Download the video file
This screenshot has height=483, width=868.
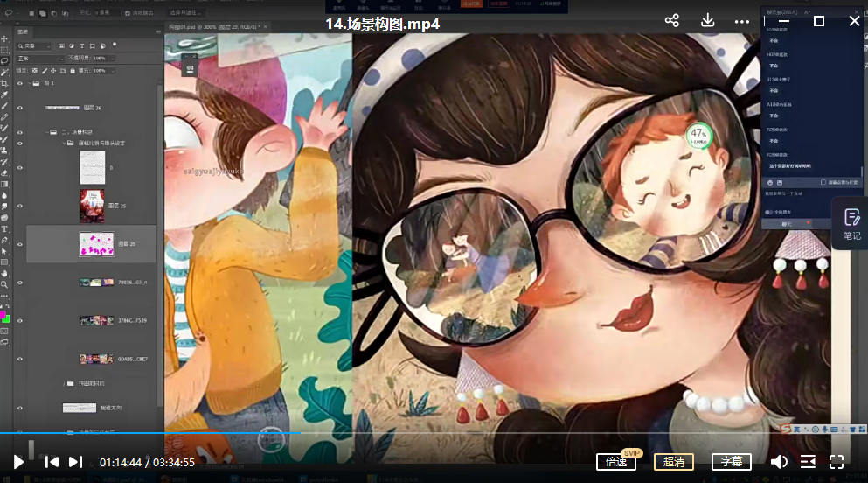click(708, 21)
